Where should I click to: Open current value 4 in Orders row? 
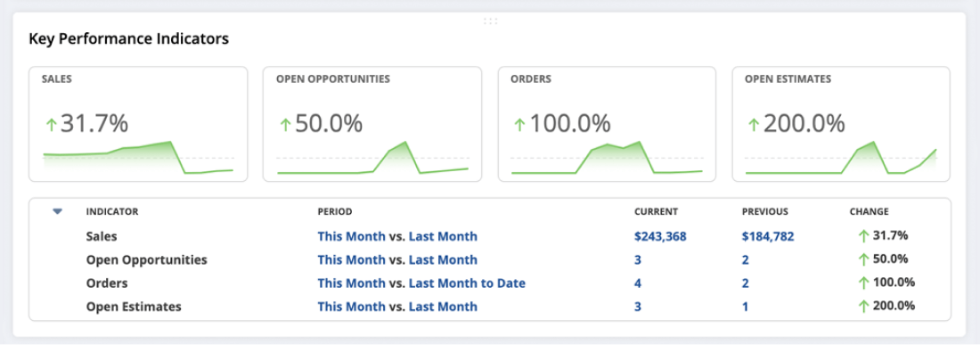638,283
